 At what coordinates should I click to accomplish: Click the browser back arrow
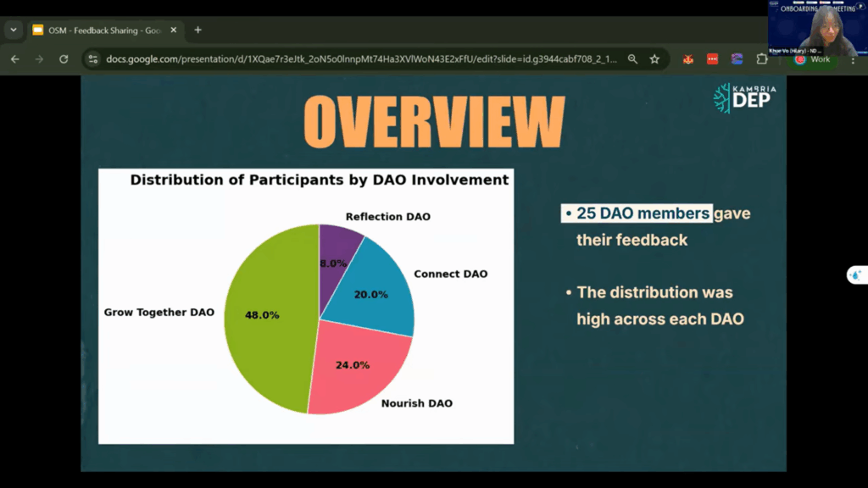tap(14, 59)
